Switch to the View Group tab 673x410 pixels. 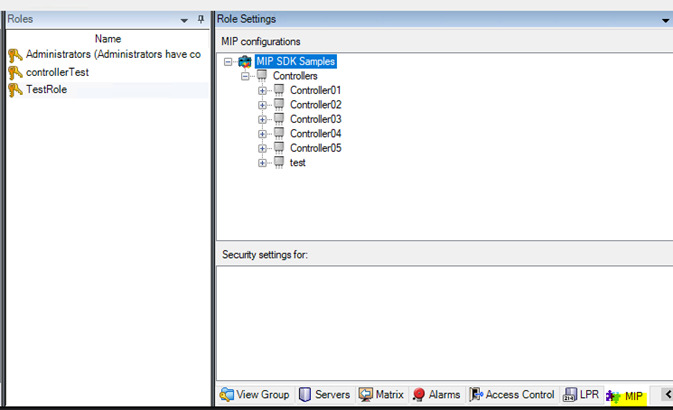pos(255,395)
